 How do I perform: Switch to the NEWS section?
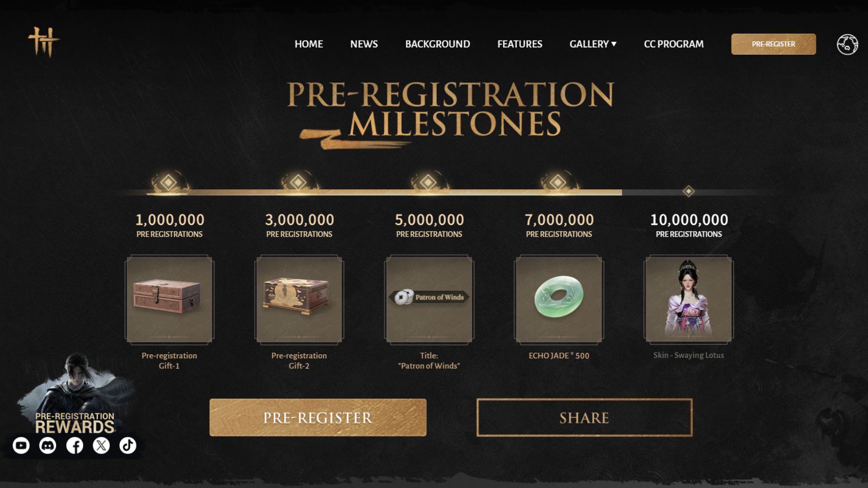(x=363, y=44)
